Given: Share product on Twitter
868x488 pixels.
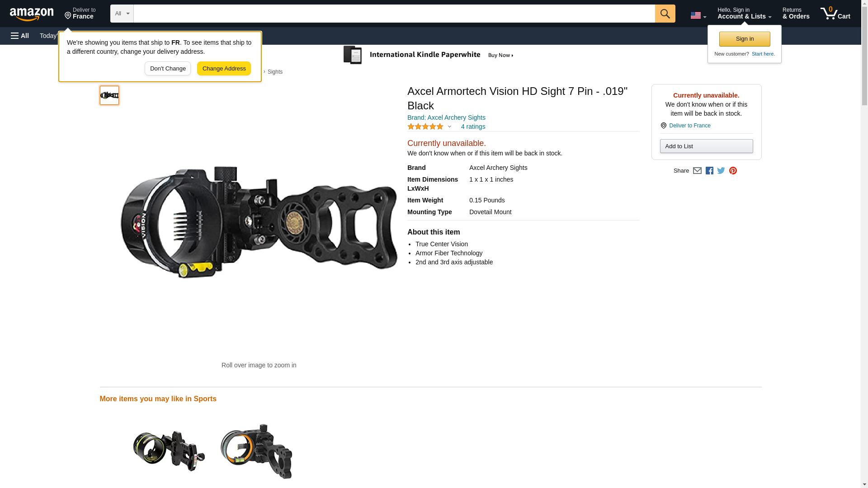Looking at the screenshot, I should point(721,171).
